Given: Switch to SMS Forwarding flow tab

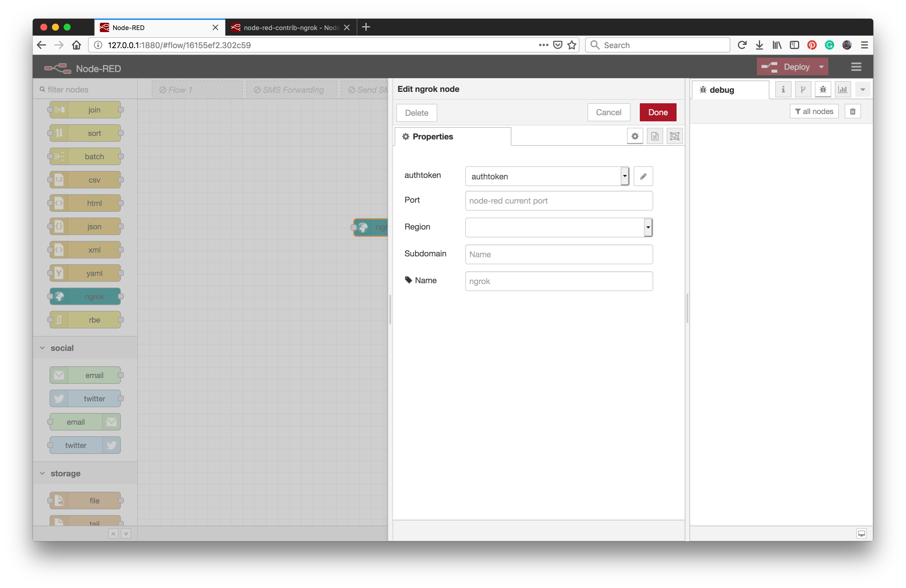Looking at the screenshot, I should point(291,90).
